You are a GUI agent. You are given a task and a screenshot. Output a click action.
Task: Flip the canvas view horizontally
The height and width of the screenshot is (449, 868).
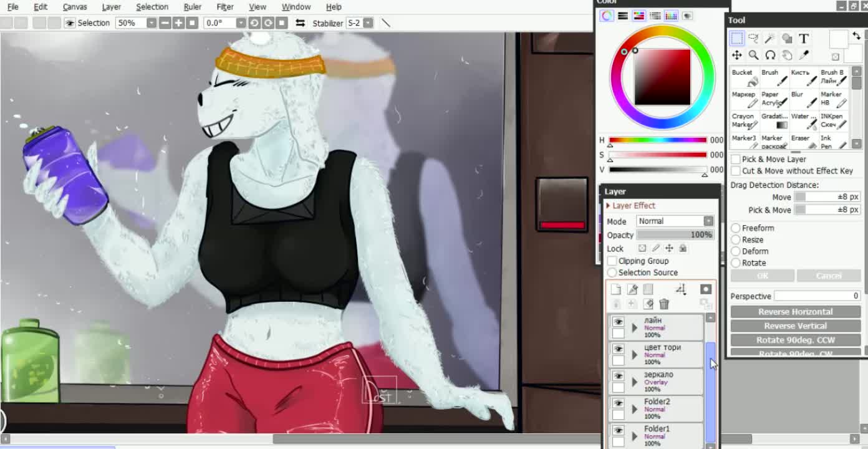coord(300,23)
